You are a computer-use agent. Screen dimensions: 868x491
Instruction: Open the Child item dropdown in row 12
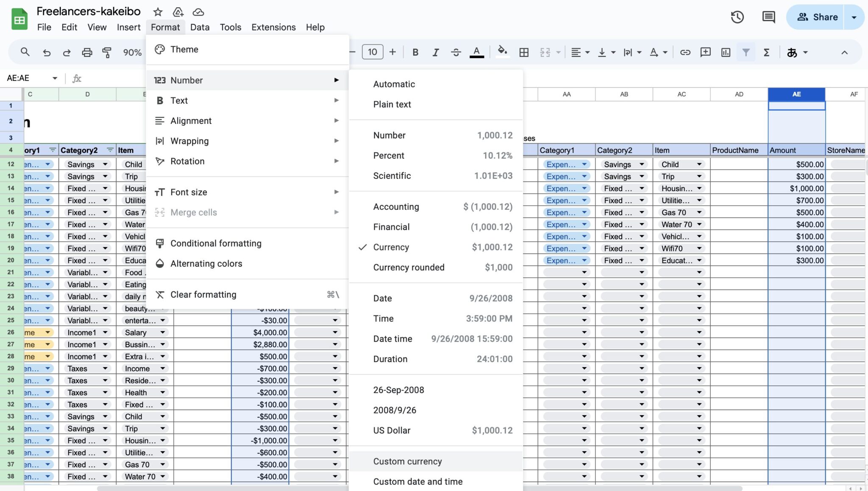(x=698, y=164)
